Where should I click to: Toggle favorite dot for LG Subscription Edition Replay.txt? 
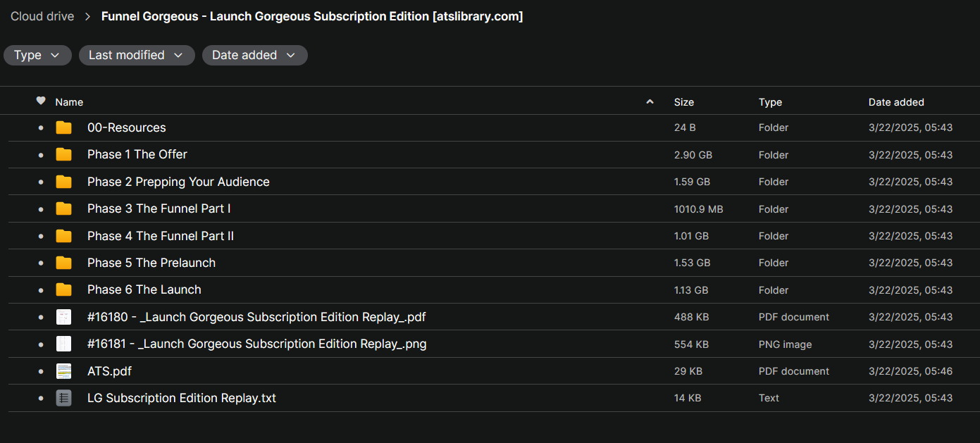(41, 399)
